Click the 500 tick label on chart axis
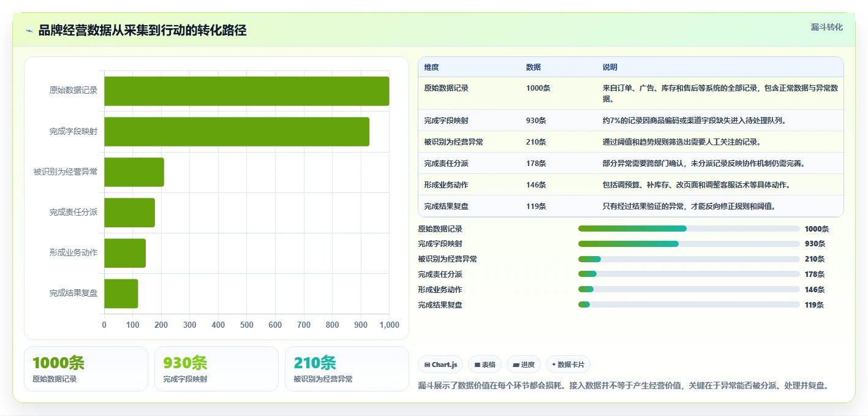 tap(247, 325)
